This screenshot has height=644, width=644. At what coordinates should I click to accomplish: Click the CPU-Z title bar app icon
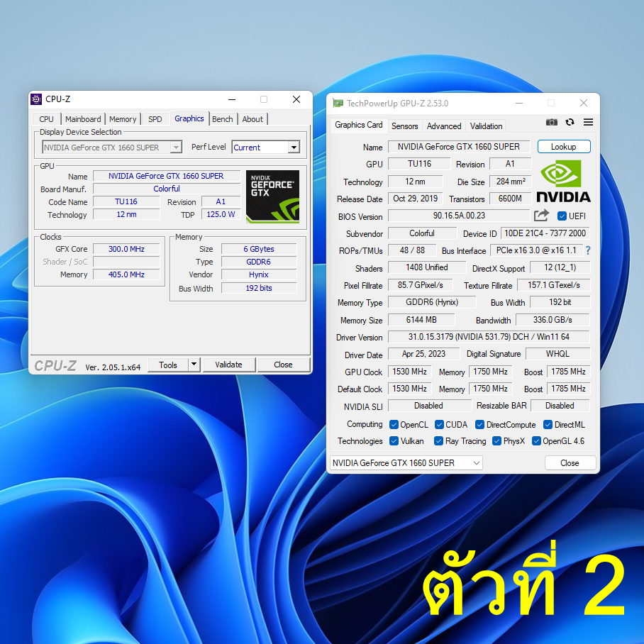36,99
